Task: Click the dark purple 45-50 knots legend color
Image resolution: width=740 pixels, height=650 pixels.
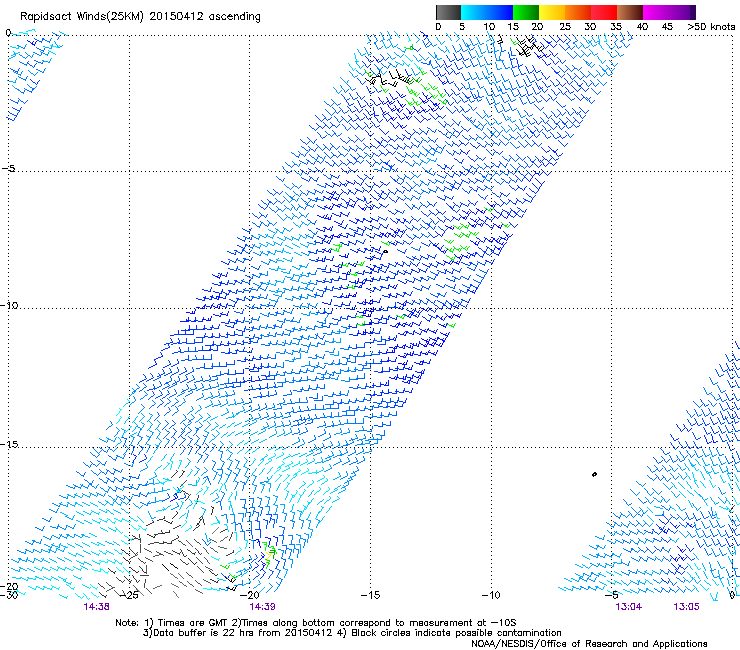Action: click(x=682, y=12)
